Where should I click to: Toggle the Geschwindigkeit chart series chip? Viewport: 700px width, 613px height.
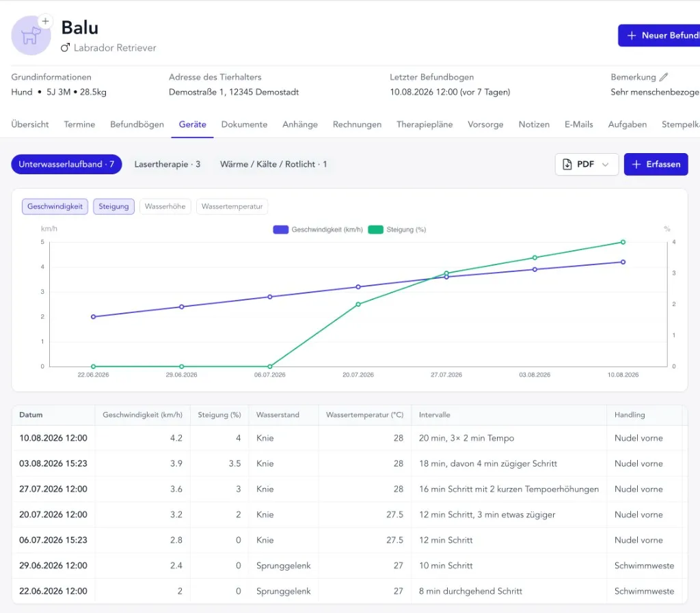coord(55,206)
